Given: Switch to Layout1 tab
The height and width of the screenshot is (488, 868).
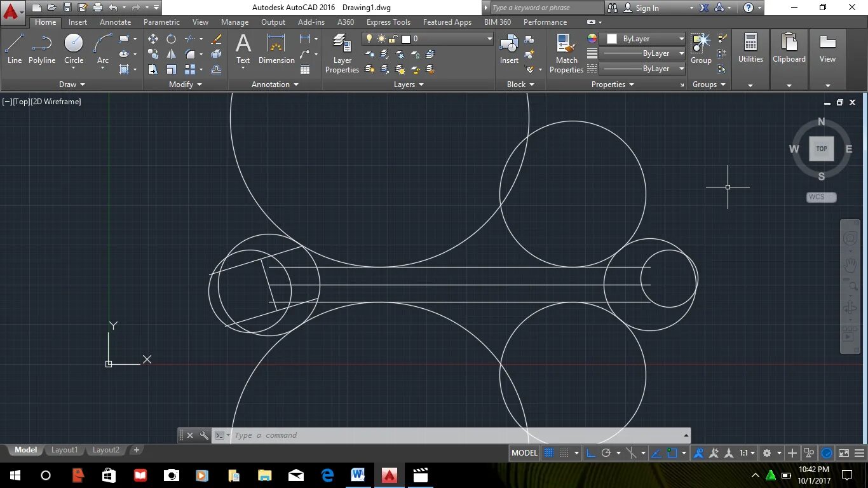Looking at the screenshot, I should (x=64, y=450).
